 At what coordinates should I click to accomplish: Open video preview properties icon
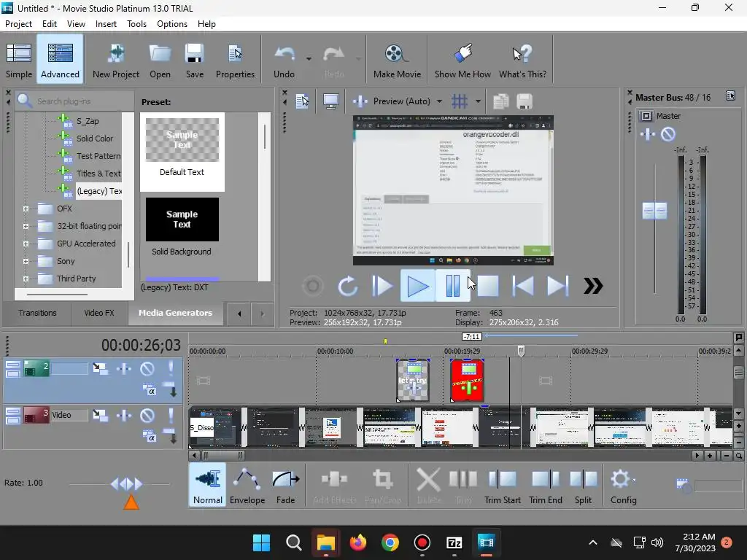302,101
